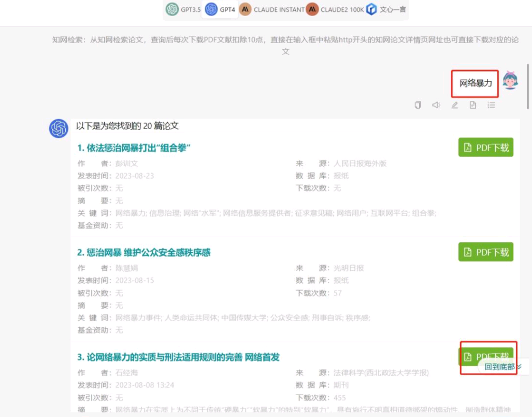Select the GPT4 model tab
The width and height of the screenshot is (532, 417).
(x=220, y=9)
